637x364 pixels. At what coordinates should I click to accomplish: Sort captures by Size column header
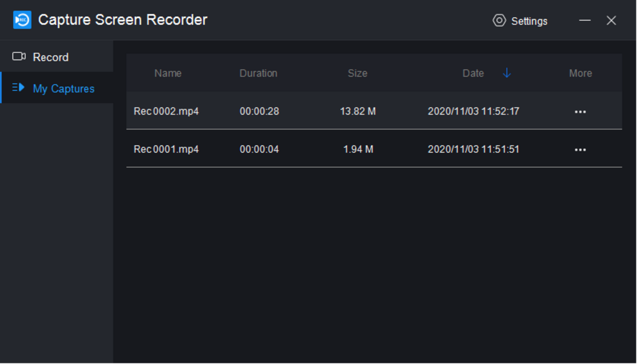pos(357,73)
